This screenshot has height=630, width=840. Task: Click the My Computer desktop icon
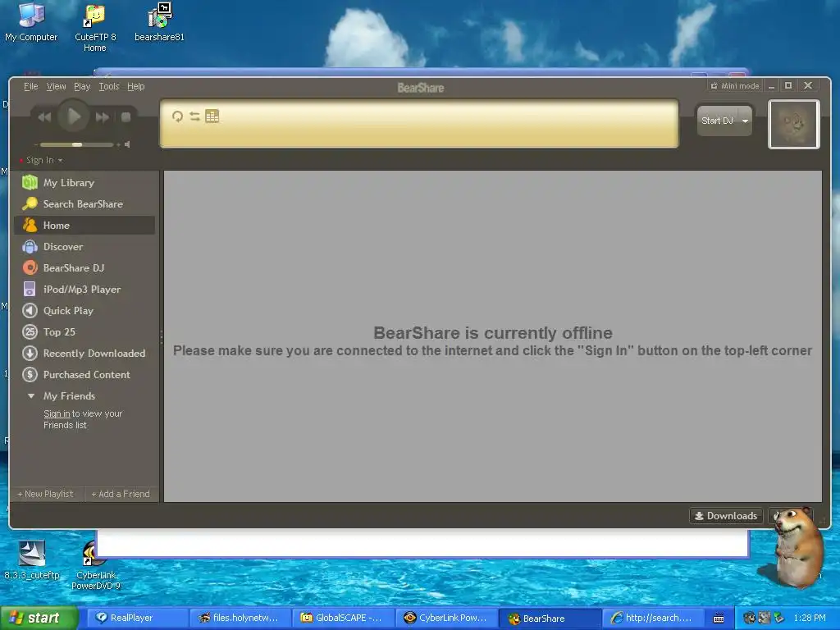click(x=31, y=22)
